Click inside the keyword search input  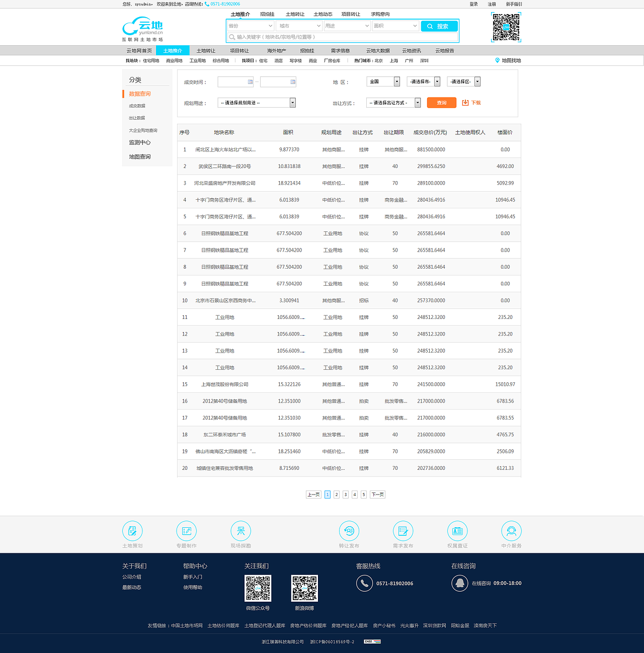pos(342,37)
